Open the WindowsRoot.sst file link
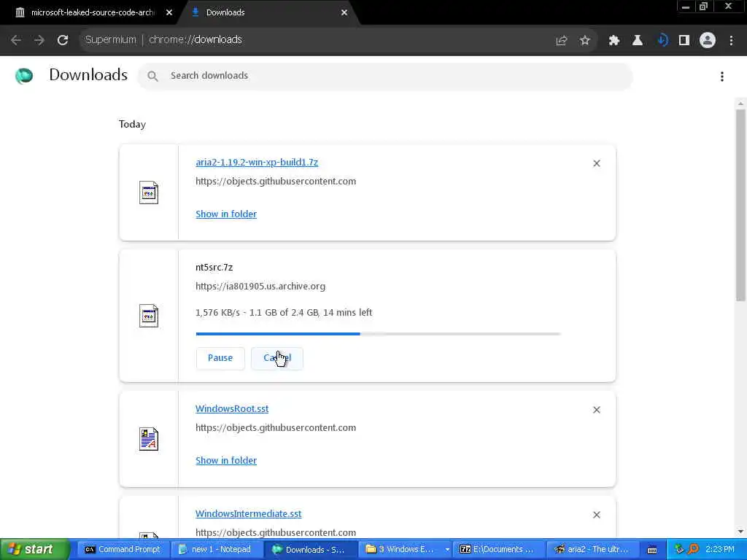This screenshot has width=747, height=560. pyautogui.click(x=232, y=408)
